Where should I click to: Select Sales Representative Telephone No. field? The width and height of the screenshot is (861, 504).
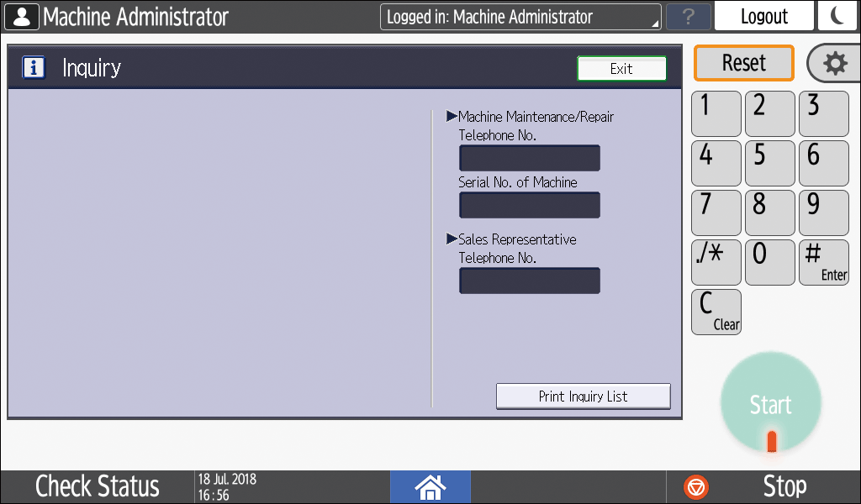click(x=529, y=281)
